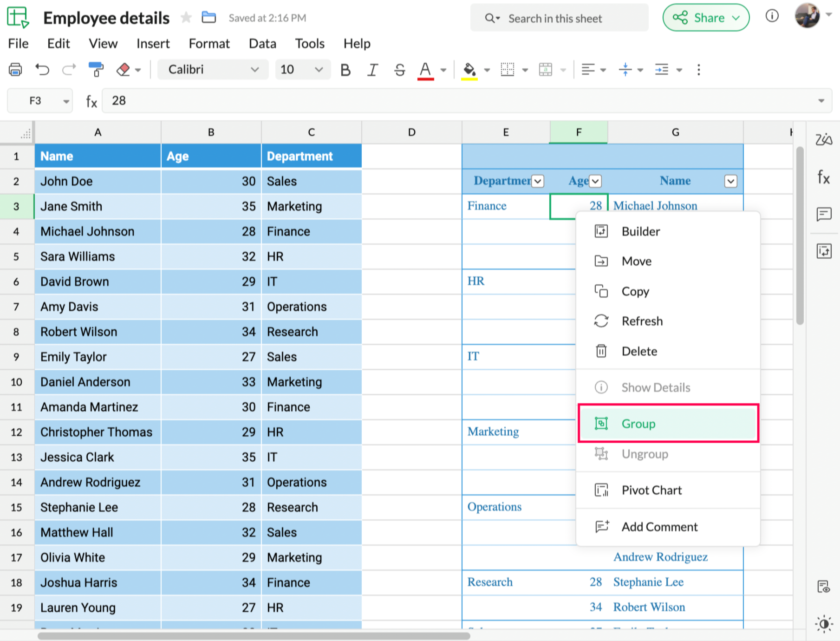840x641 pixels.
Task: Open the Data menu
Action: pyautogui.click(x=262, y=44)
